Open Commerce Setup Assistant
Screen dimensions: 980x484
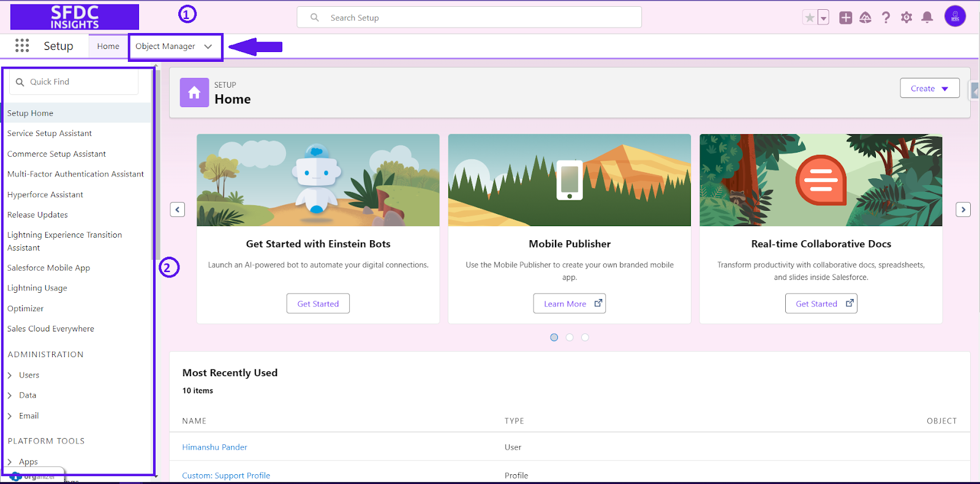click(56, 154)
